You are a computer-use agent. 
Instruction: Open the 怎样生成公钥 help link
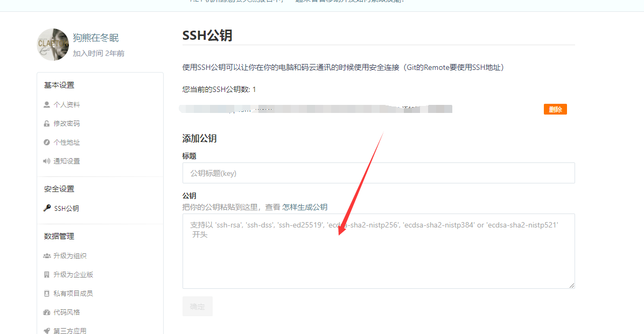[305, 207]
